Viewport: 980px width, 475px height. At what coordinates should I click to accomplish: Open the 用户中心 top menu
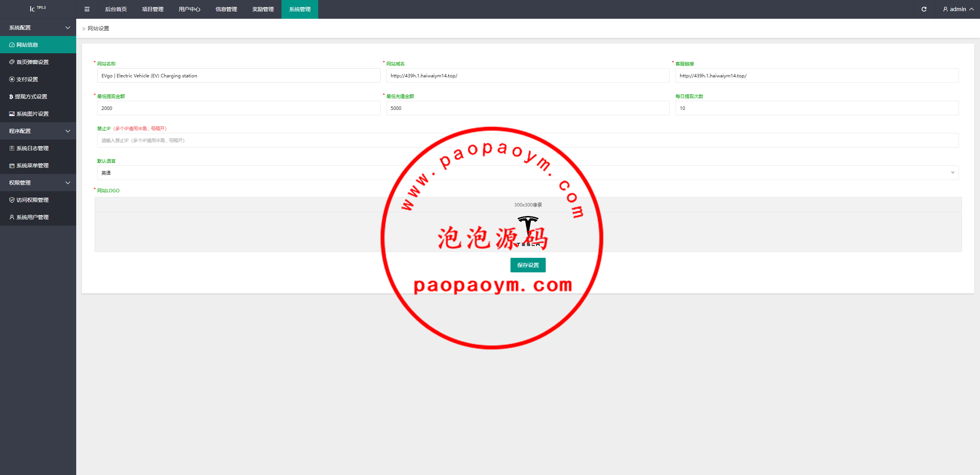coord(190,9)
